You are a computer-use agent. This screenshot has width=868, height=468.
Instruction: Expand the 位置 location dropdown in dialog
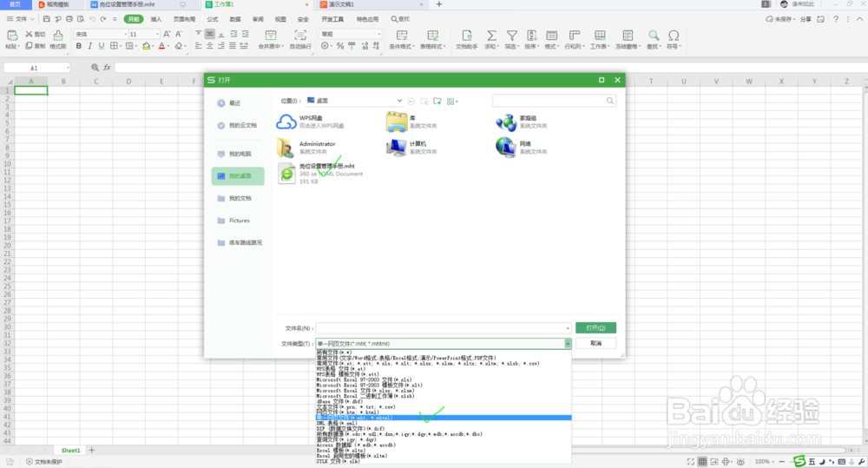coord(399,101)
